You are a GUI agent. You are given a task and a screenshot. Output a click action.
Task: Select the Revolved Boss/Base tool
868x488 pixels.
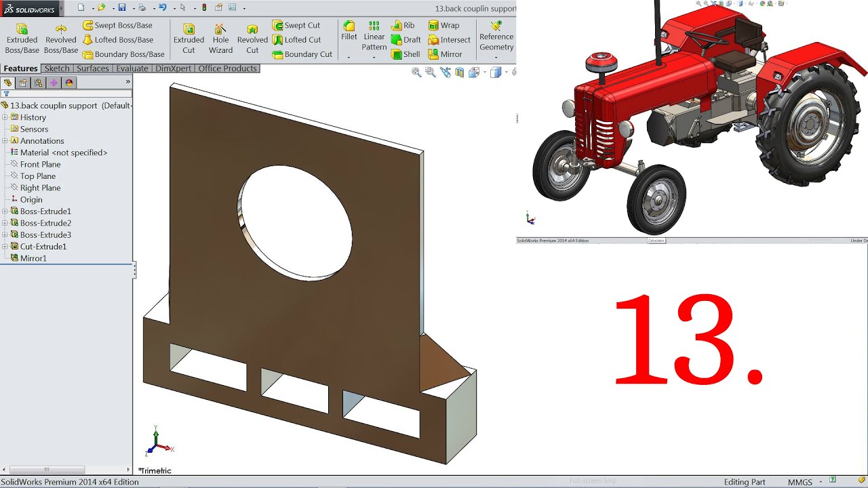point(61,39)
